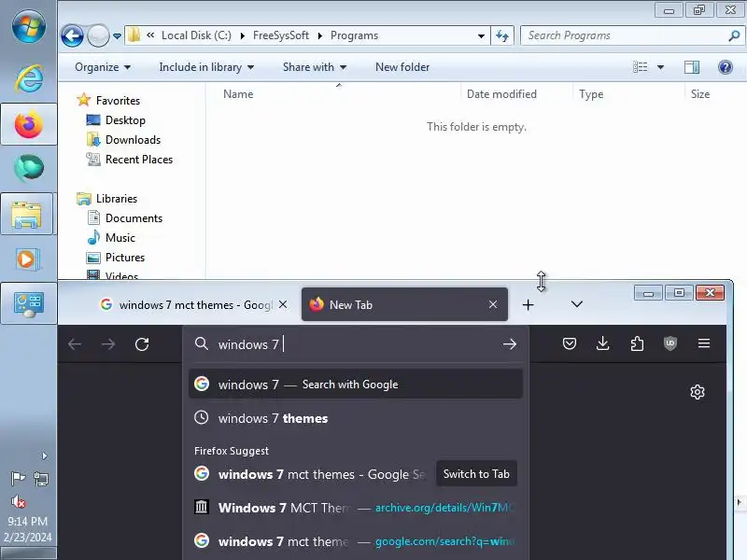Launch Windows Media Player from taskbar
747x560 pixels.
pyautogui.click(x=28, y=259)
